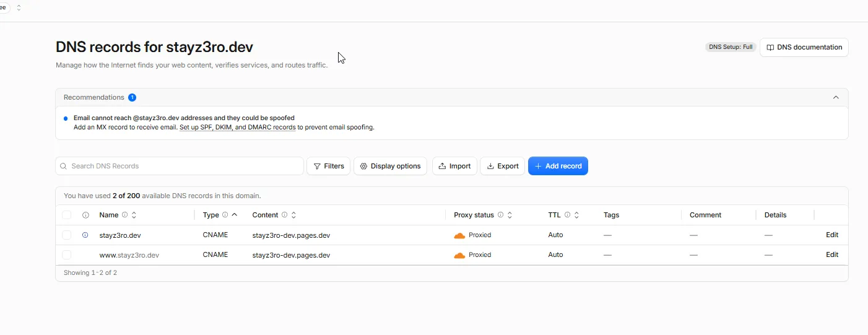Click the funnel icon on Filters
The height and width of the screenshot is (335, 868).
point(317,166)
